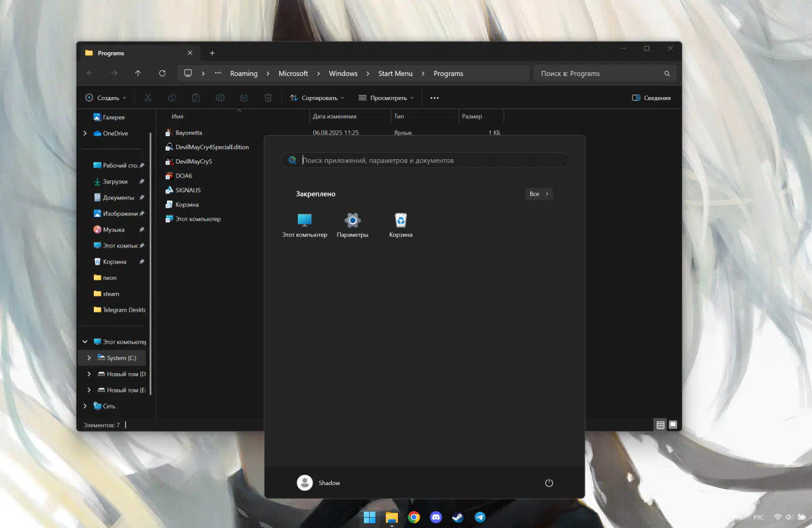
Task: Click the Roaming breadcrumb
Action: coord(244,73)
